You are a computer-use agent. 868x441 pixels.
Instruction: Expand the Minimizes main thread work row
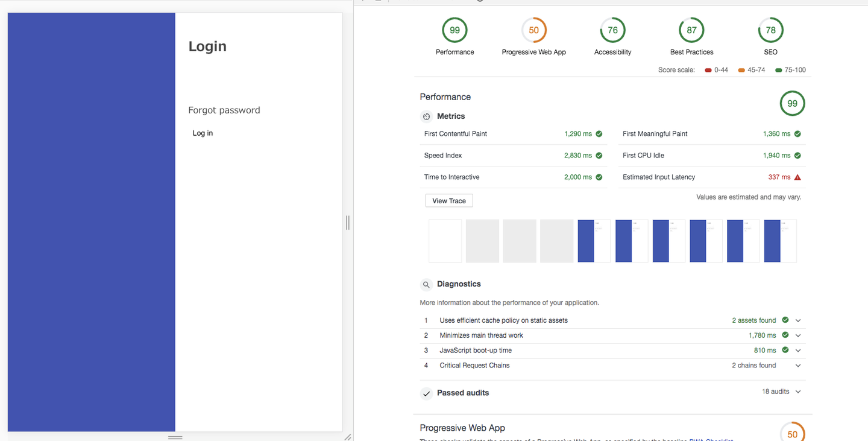(x=798, y=335)
